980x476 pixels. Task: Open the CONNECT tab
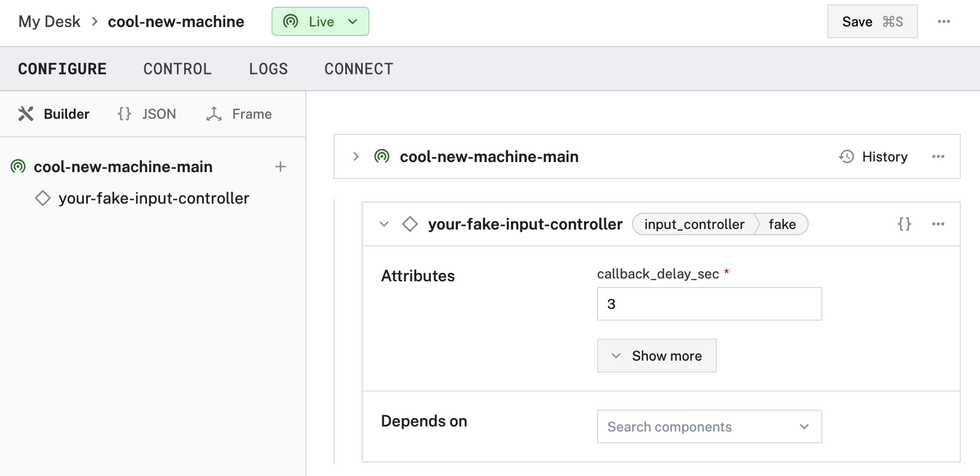point(359,69)
